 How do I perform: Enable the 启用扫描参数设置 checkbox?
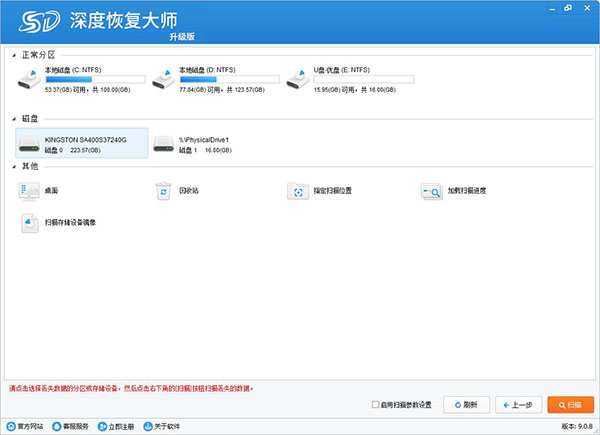pos(375,405)
